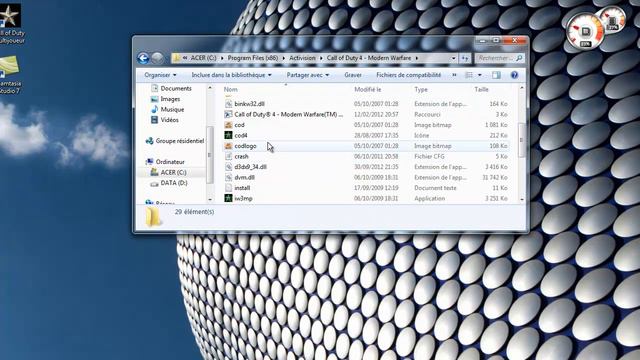Screen dimensions: 640x360
Task: Click the Images library icon
Action: pos(154,99)
